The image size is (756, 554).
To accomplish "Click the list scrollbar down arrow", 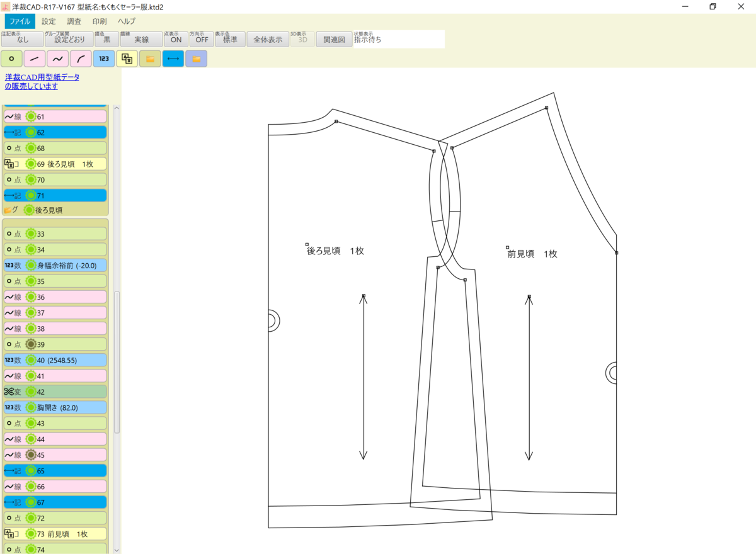I will click(x=117, y=549).
